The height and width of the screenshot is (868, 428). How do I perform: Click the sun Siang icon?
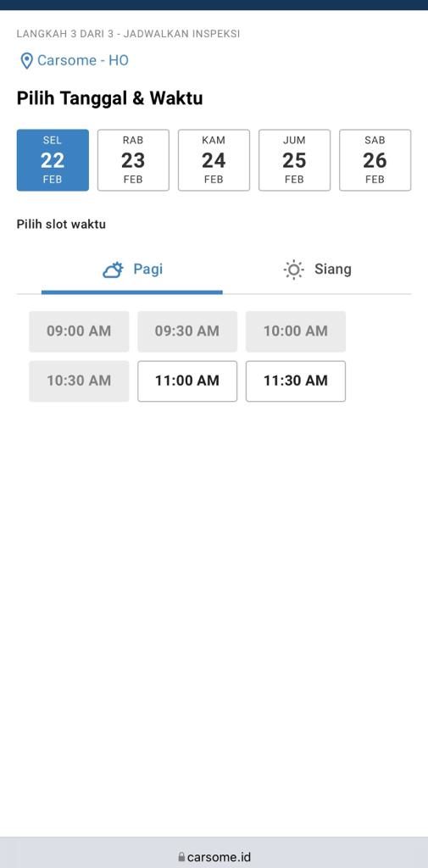[x=293, y=270]
